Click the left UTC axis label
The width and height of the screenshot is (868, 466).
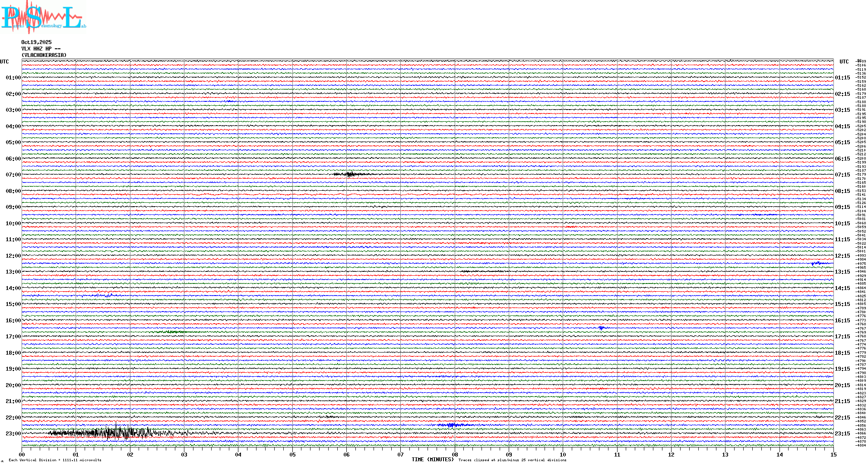pos(4,62)
